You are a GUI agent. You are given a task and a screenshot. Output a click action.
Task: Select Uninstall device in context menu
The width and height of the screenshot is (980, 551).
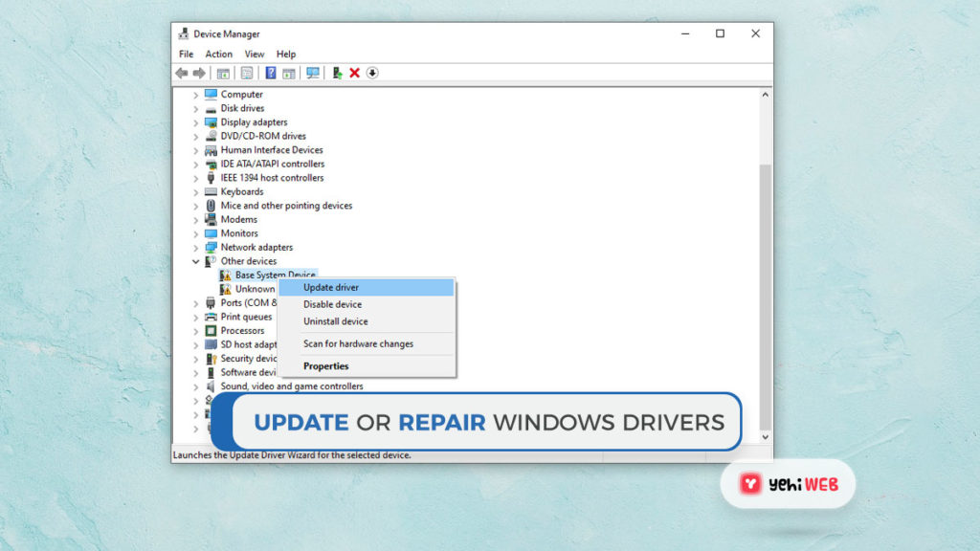coord(335,321)
